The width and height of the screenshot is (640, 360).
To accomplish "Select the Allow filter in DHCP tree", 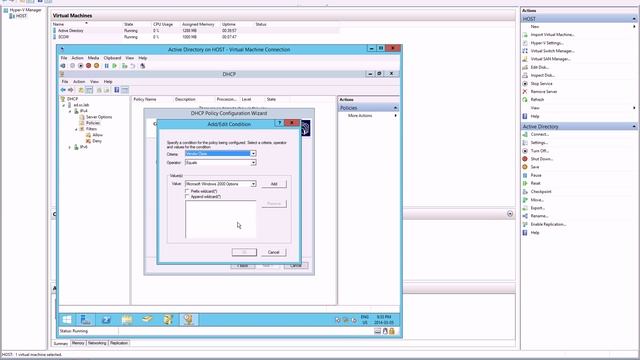I will coord(98,135).
